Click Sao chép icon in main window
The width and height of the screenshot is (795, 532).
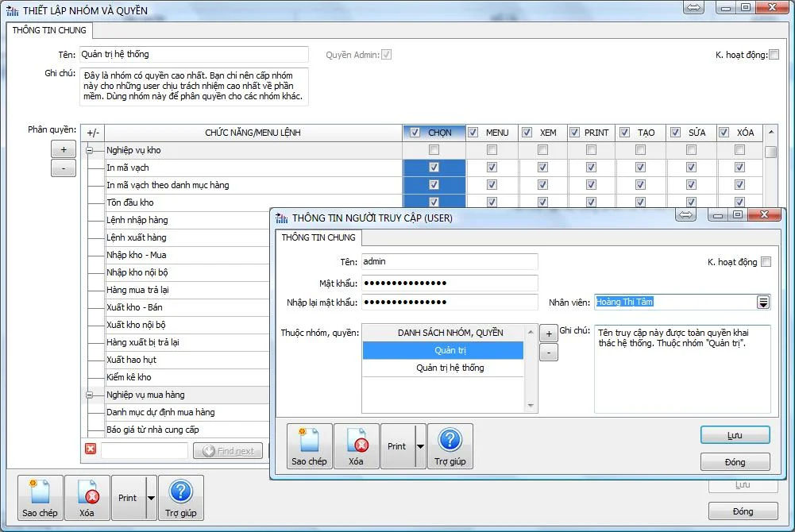point(40,498)
